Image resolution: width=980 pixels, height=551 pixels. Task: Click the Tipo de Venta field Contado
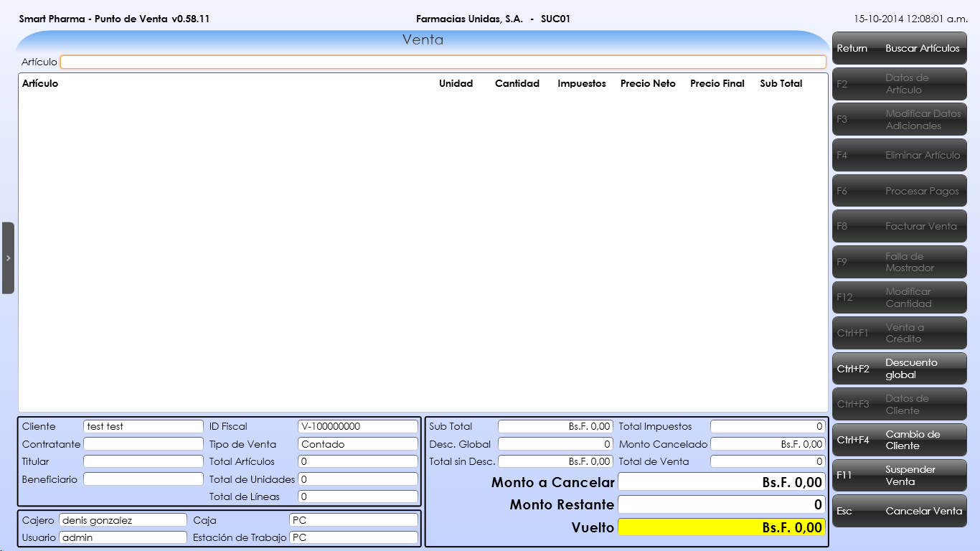tap(358, 444)
